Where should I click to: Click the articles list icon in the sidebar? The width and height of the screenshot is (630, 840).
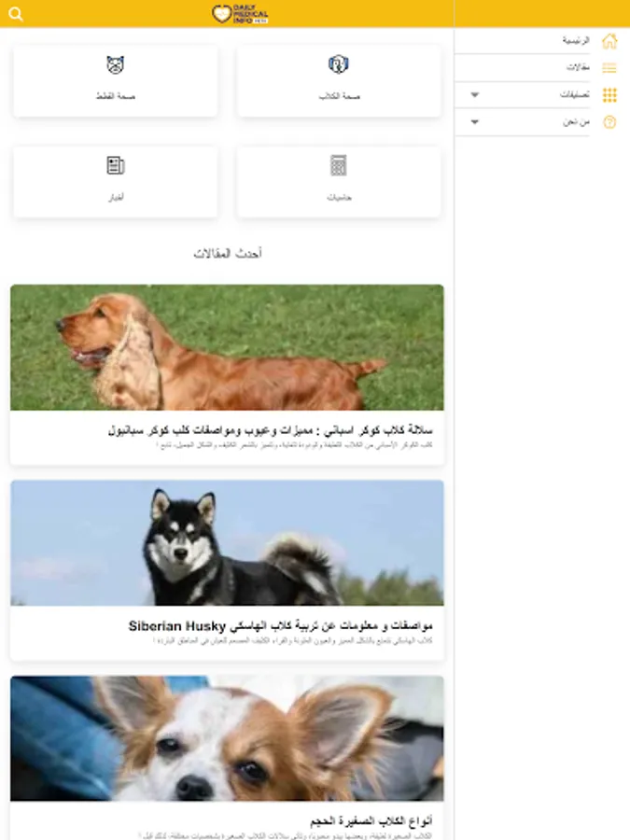click(609, 67)
